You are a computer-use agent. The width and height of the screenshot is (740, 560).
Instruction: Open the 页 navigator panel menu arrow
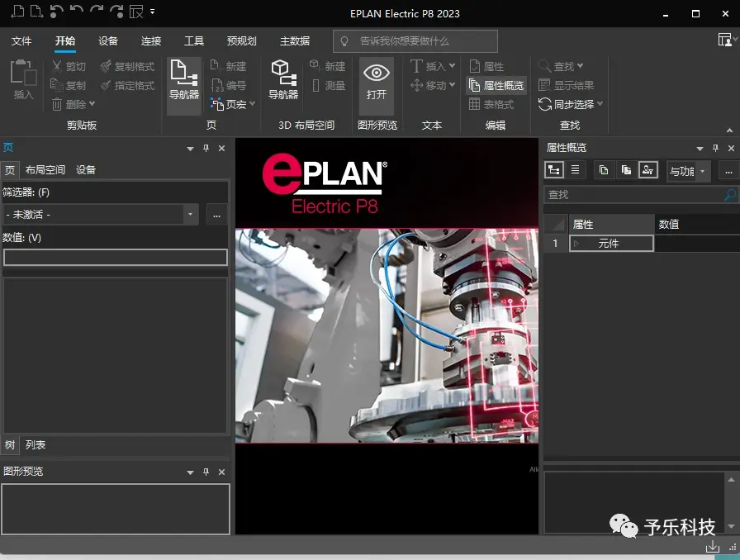point(190,149)
